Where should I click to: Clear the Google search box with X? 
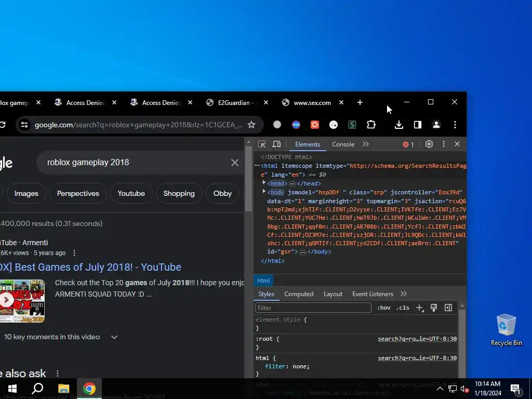(235, 163)
